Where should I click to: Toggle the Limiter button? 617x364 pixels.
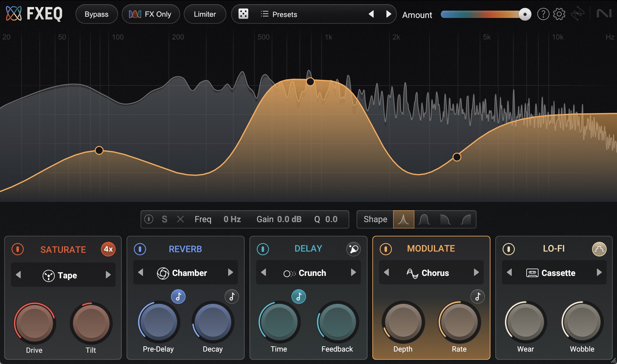(x=205, y=14)
